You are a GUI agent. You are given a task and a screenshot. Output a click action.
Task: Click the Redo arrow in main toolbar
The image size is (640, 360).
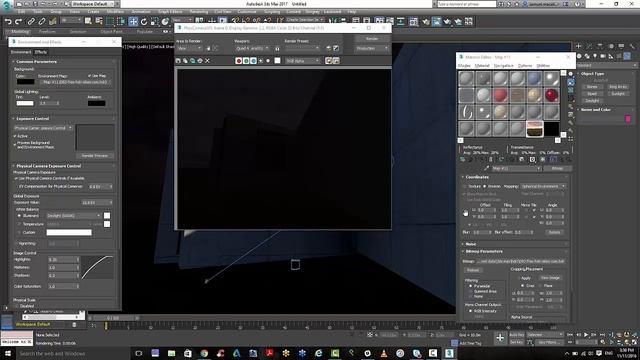tap(18, 21)
